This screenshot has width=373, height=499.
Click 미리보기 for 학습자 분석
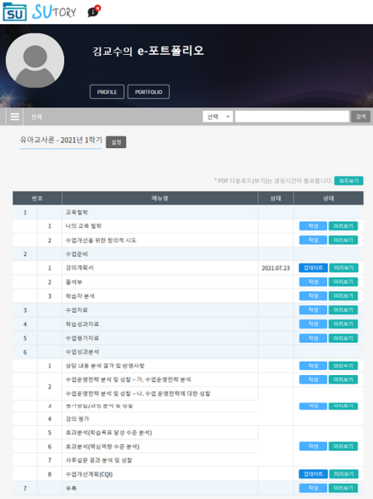(343, 296)
